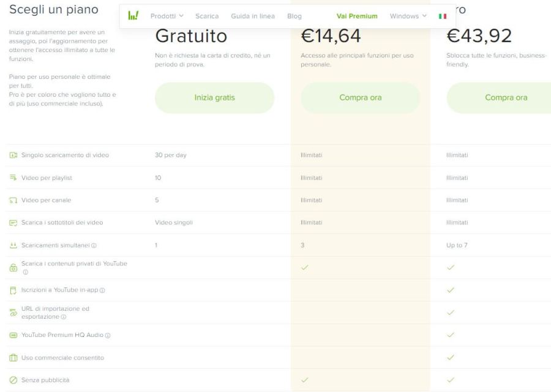Click info icon after URL di importazione ed esportazione

tap(64, 317)
